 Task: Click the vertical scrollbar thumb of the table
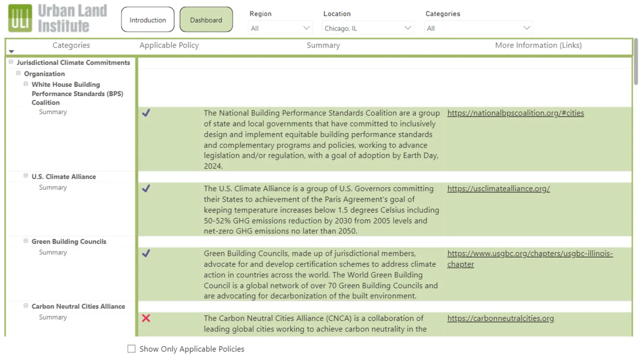(x=636, y=62)
